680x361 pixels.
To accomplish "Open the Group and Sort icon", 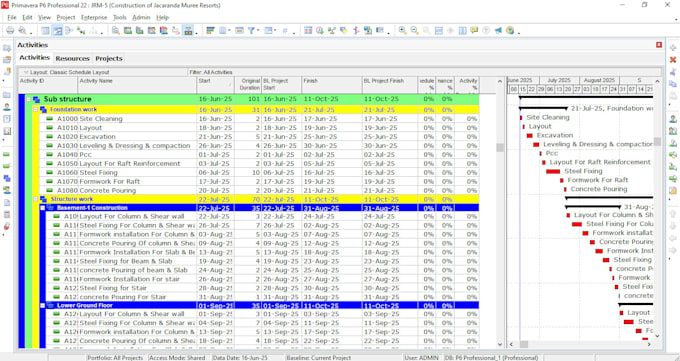I will pos(268,30).
